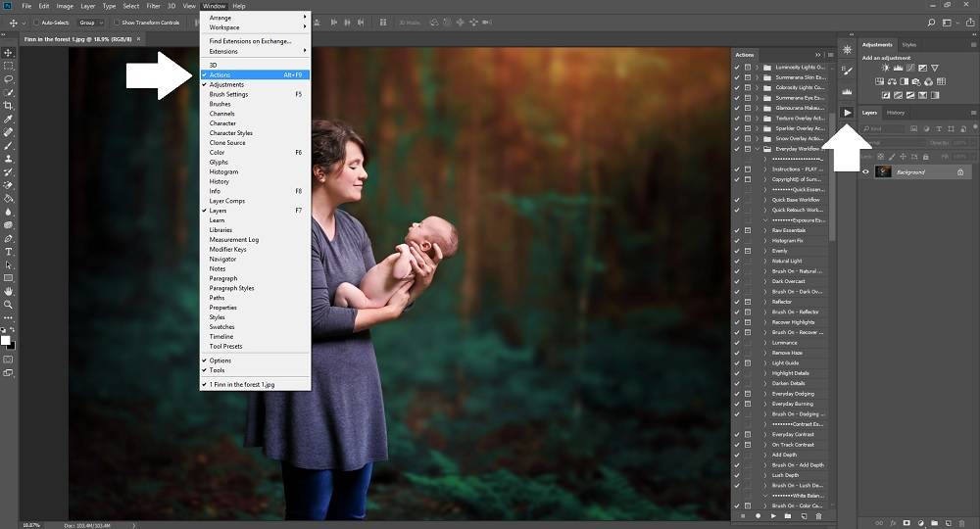The height and width of the screenshot is (529, 980).
Task: Select the Move tool in the toolbox
Action: (x=8, y=53)
